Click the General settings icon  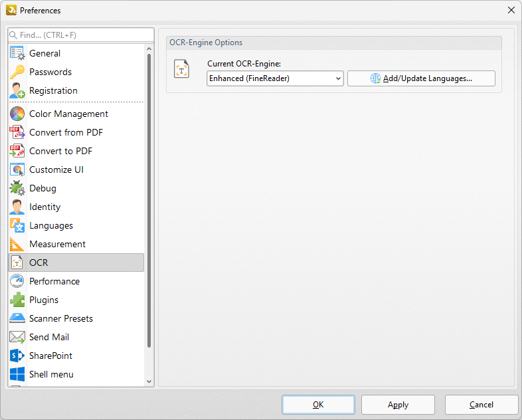(x=17, y=53)
